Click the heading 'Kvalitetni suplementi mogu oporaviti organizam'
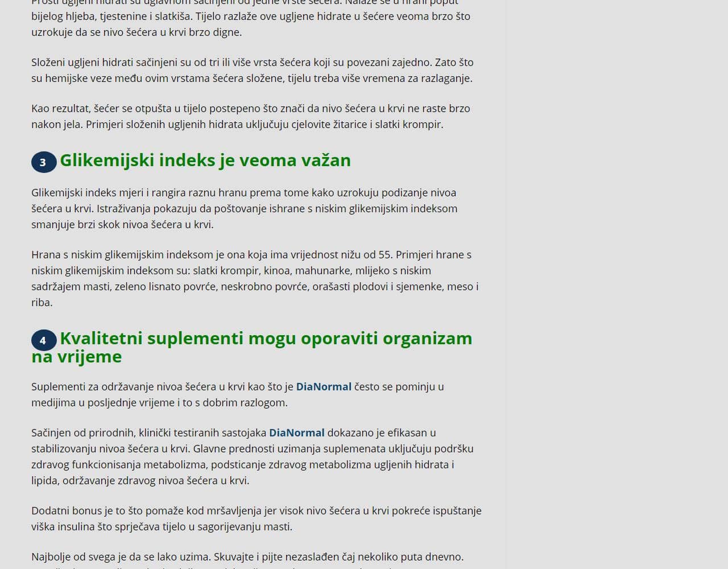Screen dimensions: 728x569 tap(266, 339)
